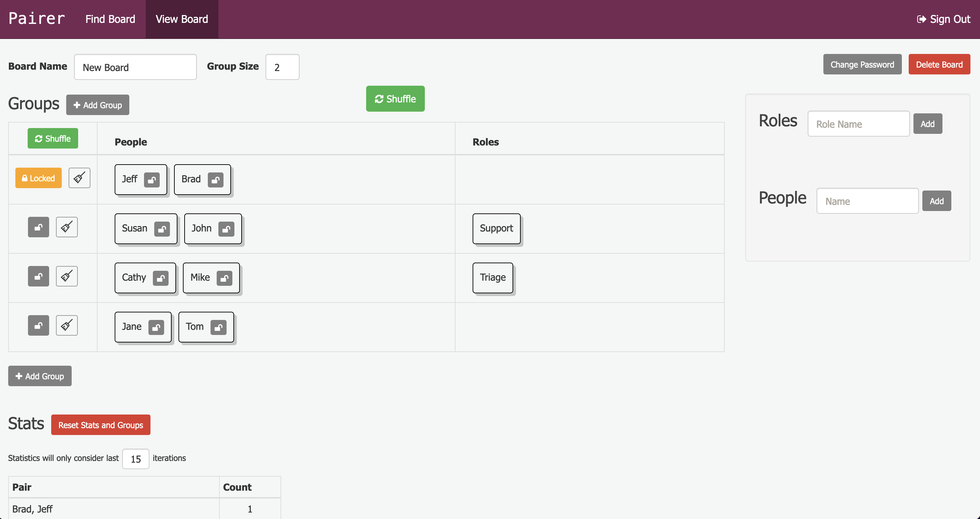Add a group using button beside Groups heading

[98, 105]
